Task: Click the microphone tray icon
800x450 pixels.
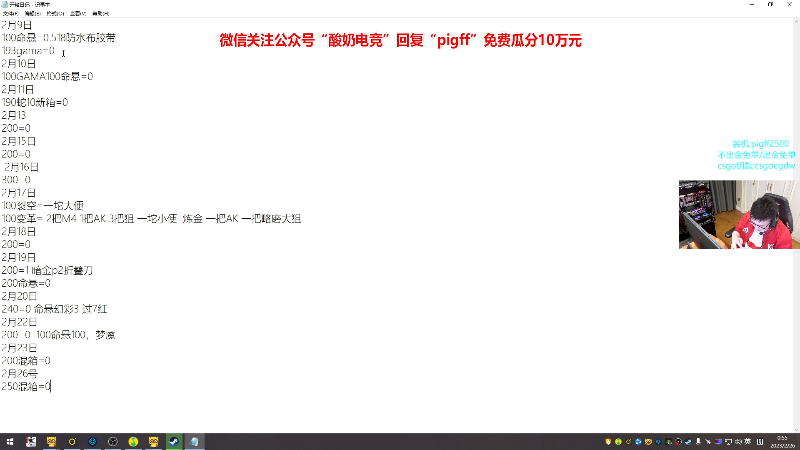Action: click(698, 442)
